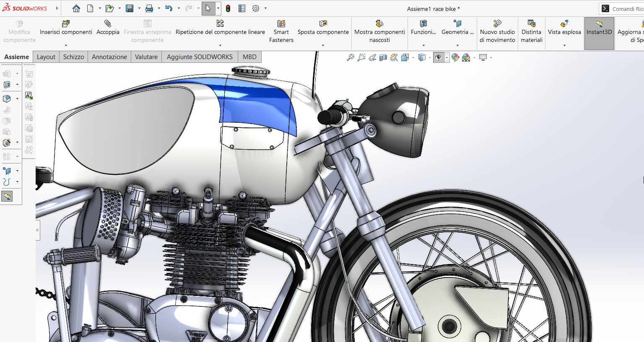
Task: Click the Home icon in the top toolbar
Action: [76, 8]
